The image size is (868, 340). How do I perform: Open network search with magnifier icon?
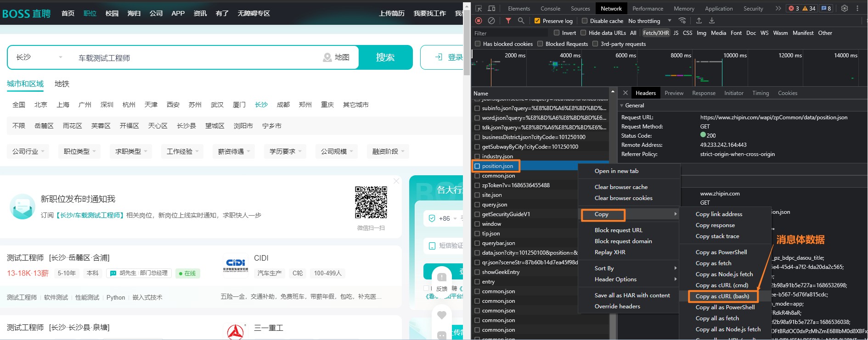click(521, 21)
